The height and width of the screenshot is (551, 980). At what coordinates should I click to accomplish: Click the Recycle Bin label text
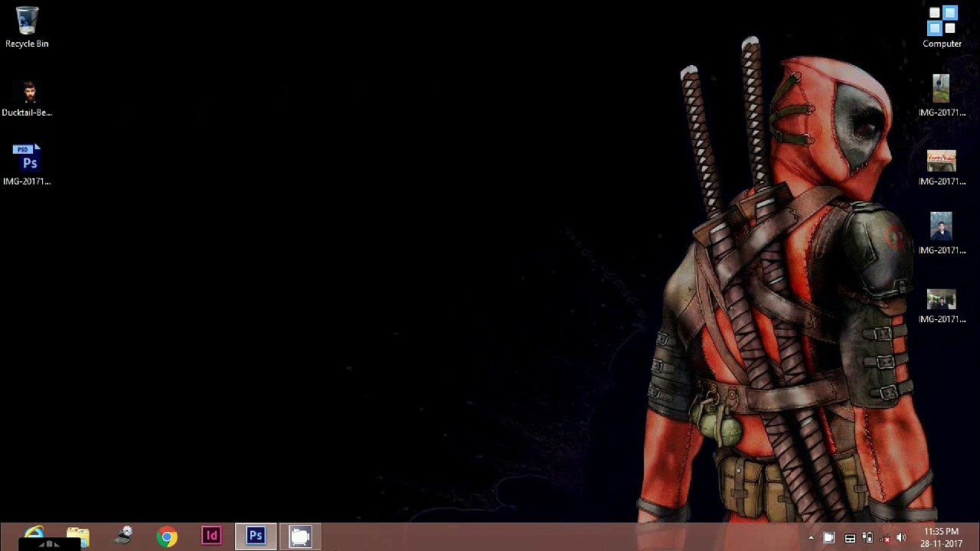point(27,44)
